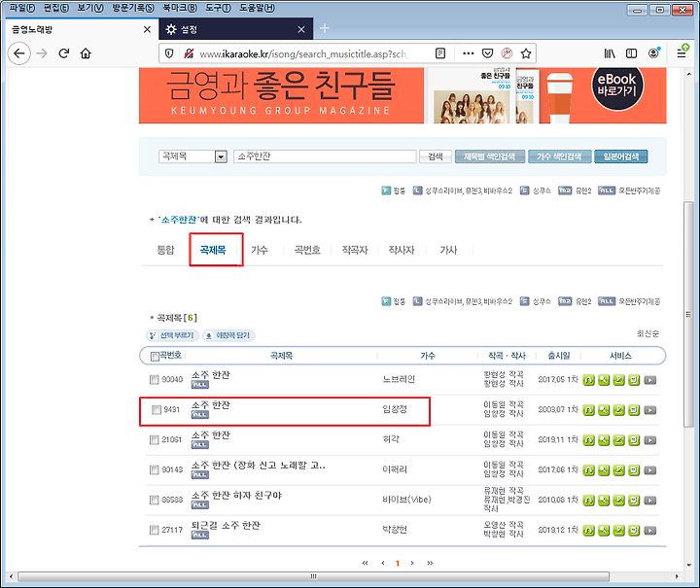
Task: Open the 파일 menu
Action: tap(22, 8)
